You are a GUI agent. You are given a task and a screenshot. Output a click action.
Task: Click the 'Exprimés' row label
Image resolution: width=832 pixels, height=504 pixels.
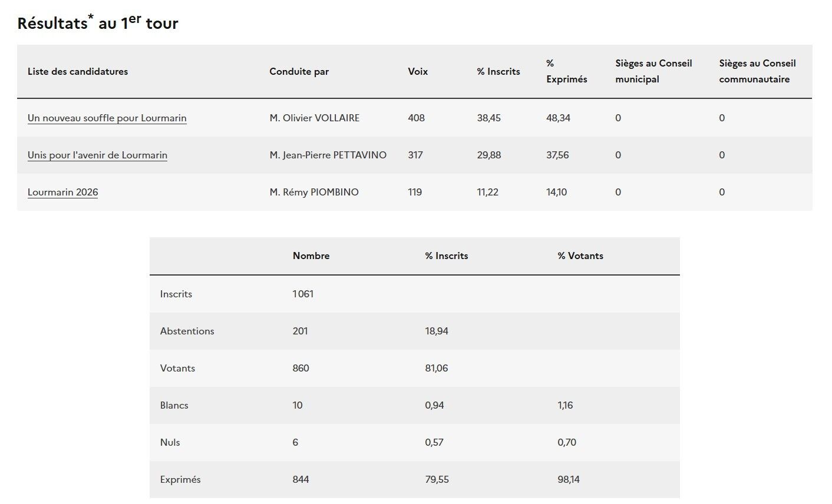(x=180, y=479)
